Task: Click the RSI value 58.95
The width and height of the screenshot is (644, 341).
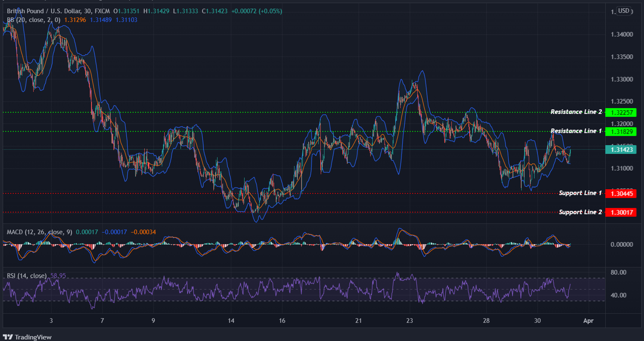Action: [58, 276]
